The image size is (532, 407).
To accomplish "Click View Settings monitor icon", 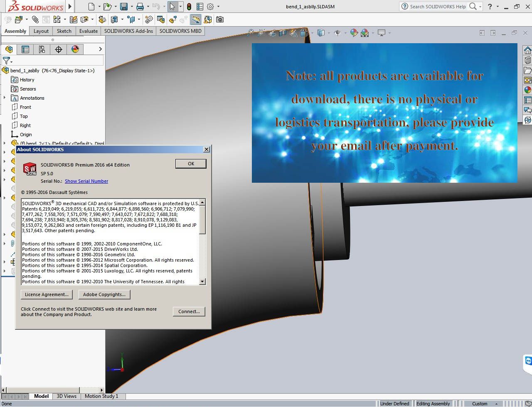I will pyautogui.click(x=382, y=32).
